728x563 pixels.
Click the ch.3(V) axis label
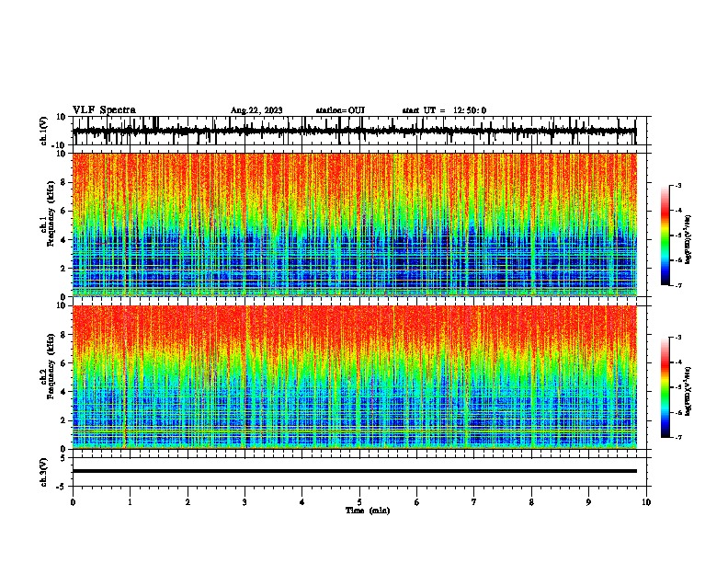44,472
